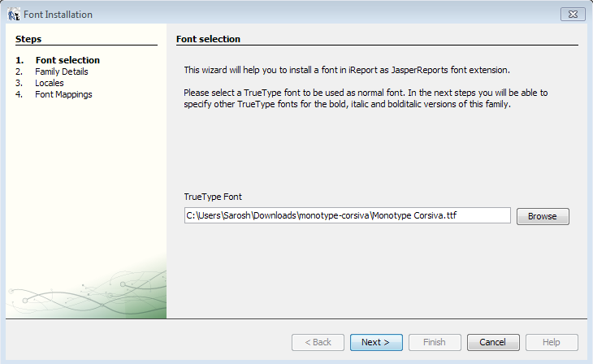The image size is (593, 364).
Task: Click the disabled Back button
Action: (x=318, y=342)
